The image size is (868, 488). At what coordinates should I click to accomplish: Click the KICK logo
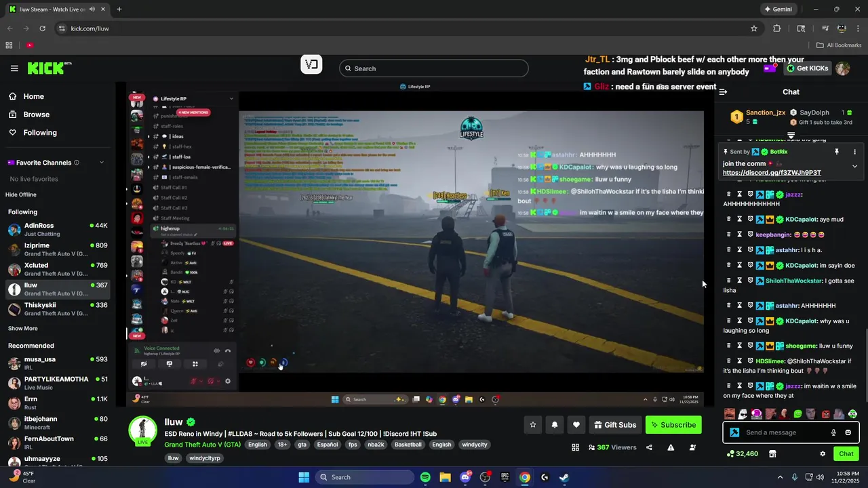[x=49, y=68]
